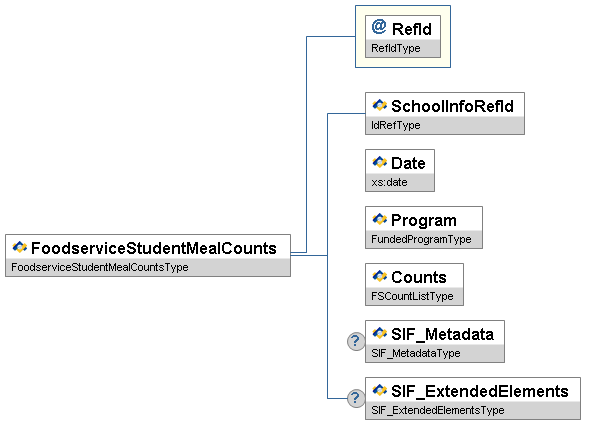Screen dimensions: 603x424
Task: Open the FoodserviceStudentMealCountsType type label
Action: click(98, 267)
